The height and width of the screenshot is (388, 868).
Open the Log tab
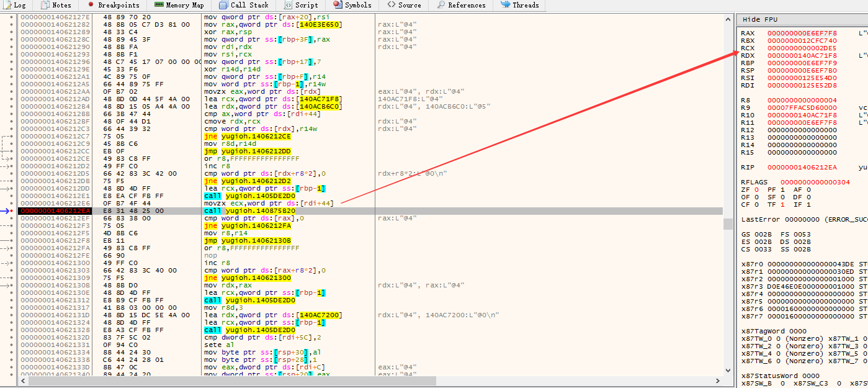tap(14, 5)
